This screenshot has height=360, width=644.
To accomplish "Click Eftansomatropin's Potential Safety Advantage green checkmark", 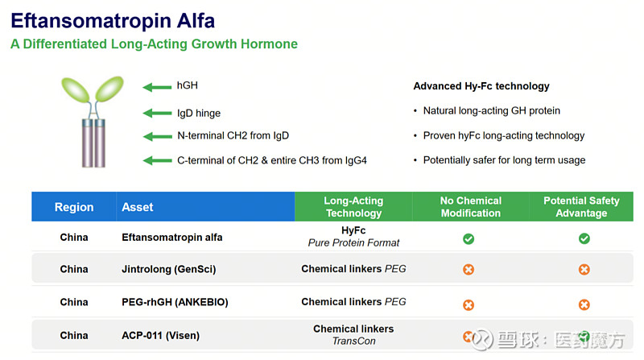I will (x=584, y=238).
